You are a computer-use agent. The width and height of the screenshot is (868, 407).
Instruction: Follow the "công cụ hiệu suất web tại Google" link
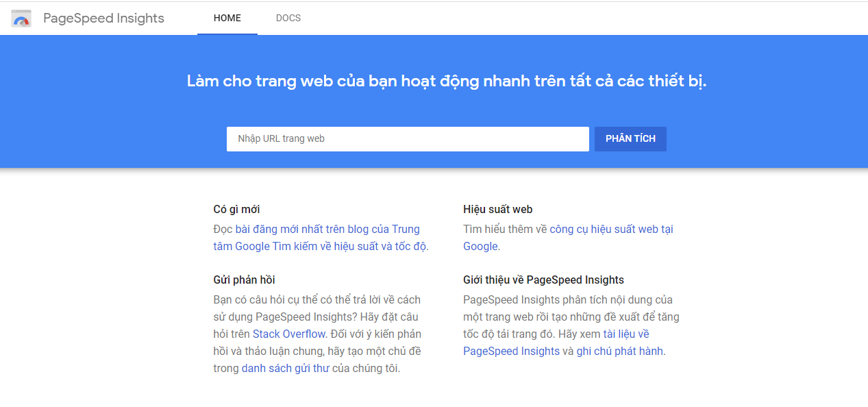click(568, 238)
